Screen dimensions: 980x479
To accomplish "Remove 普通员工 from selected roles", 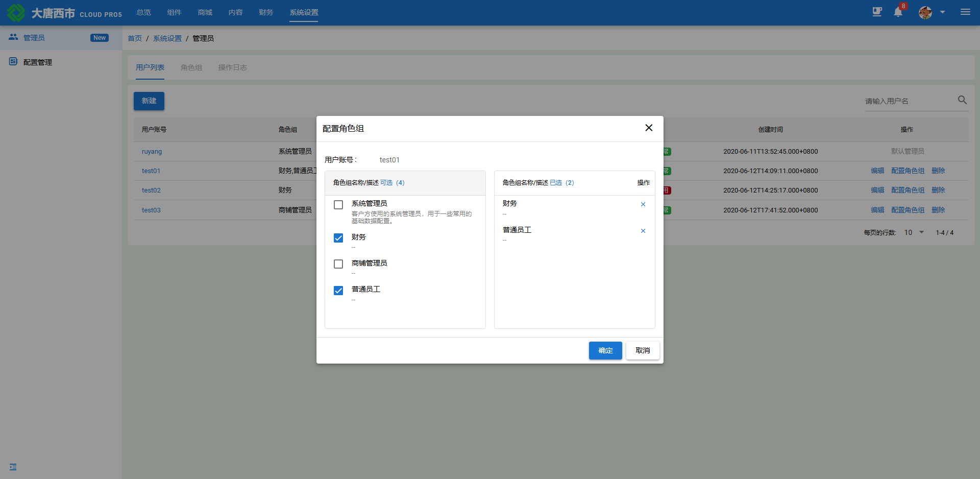I will tap(643, 231).
